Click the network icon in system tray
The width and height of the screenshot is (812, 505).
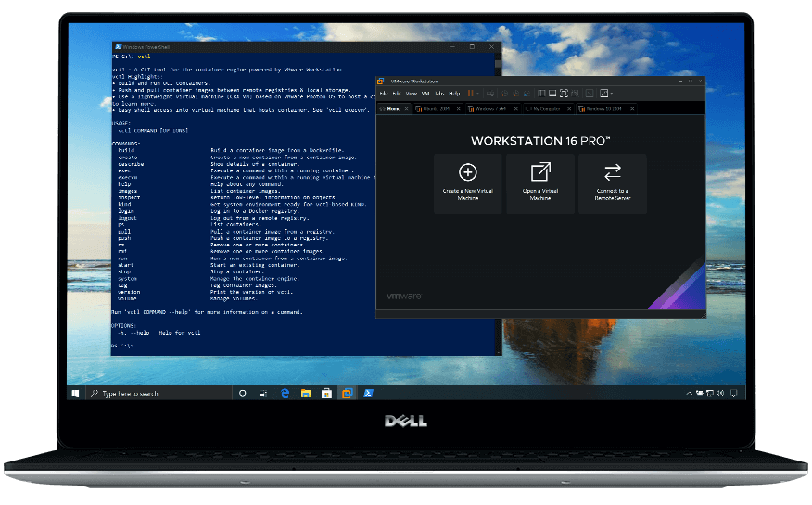tap(710, 393)
